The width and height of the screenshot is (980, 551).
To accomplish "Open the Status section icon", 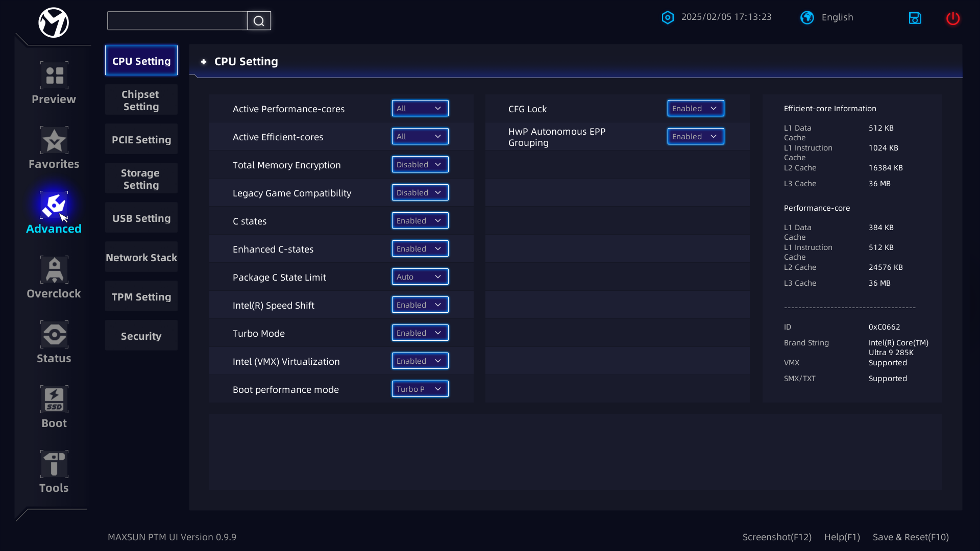I will click(x=54, y=335).
